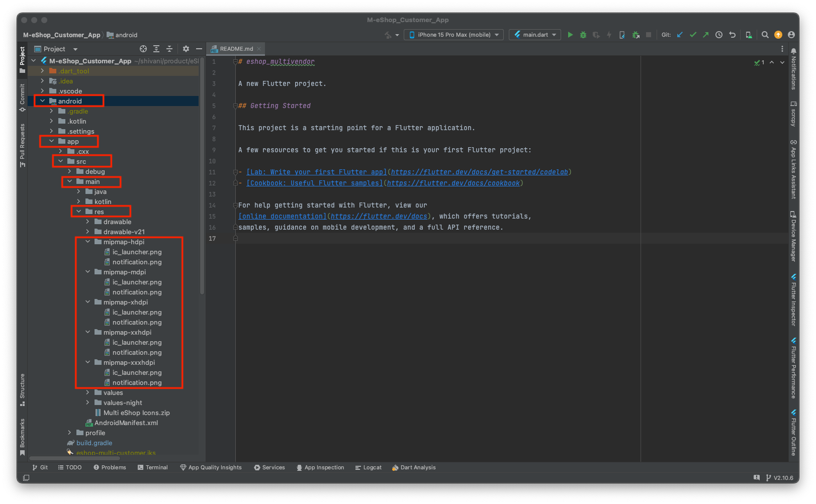
Task: Open the Services tool window
Action: click(x=269, y=467)
